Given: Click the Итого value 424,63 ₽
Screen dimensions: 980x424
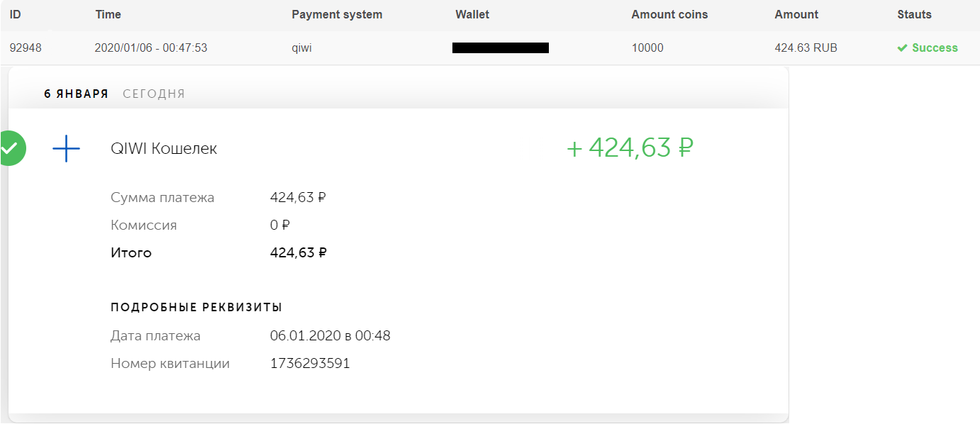Looking at the screenshot, I should click(299, 253).
